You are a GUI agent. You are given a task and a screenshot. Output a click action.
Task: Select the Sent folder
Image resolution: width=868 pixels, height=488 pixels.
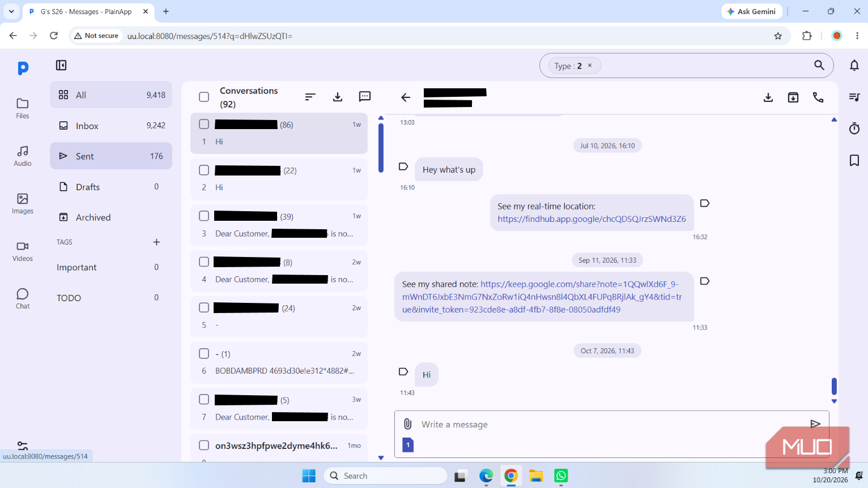pos(111,156)
